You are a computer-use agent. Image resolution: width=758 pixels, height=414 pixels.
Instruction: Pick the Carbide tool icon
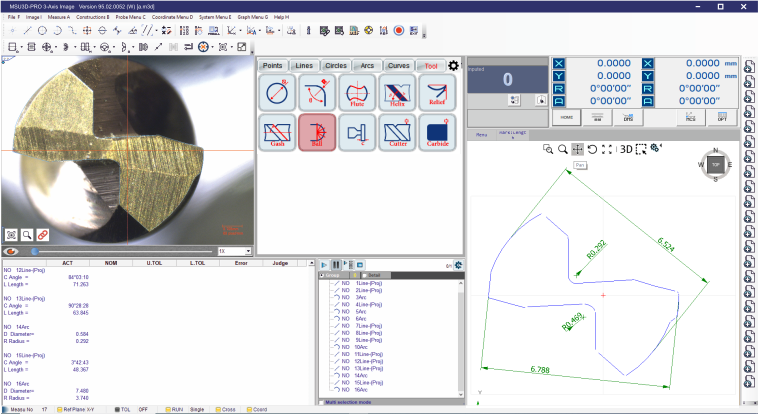click(436, 131)
